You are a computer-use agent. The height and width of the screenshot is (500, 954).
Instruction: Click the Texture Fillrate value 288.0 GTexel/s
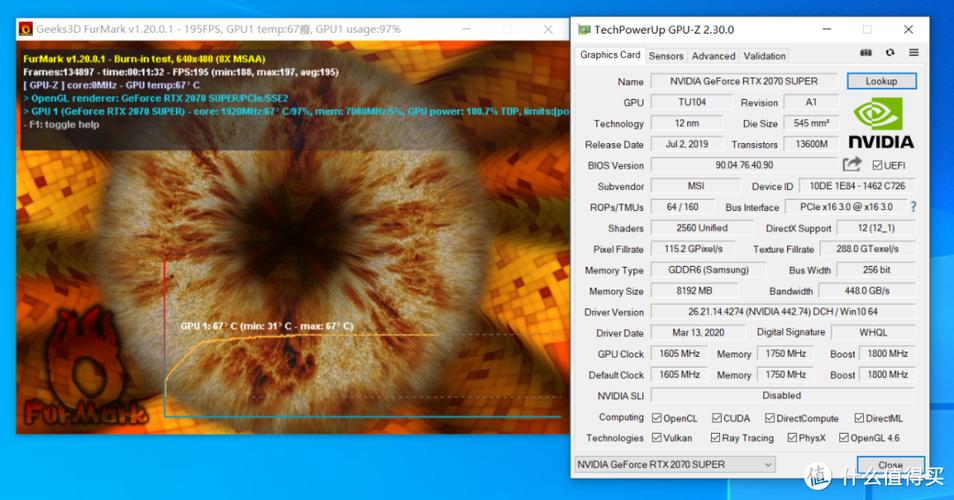pos(867,249)
